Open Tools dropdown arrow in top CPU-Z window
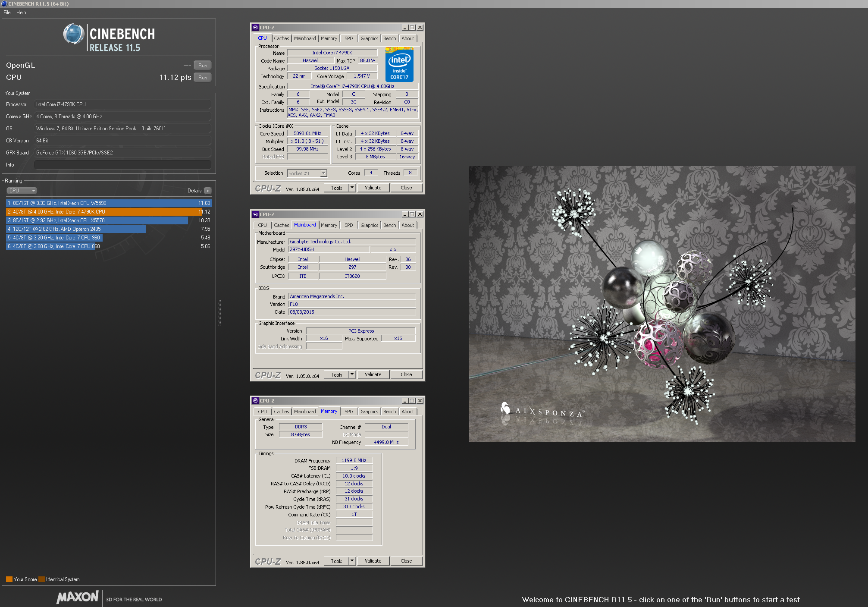Screen dimensions: 868x607 coord(352,188)
